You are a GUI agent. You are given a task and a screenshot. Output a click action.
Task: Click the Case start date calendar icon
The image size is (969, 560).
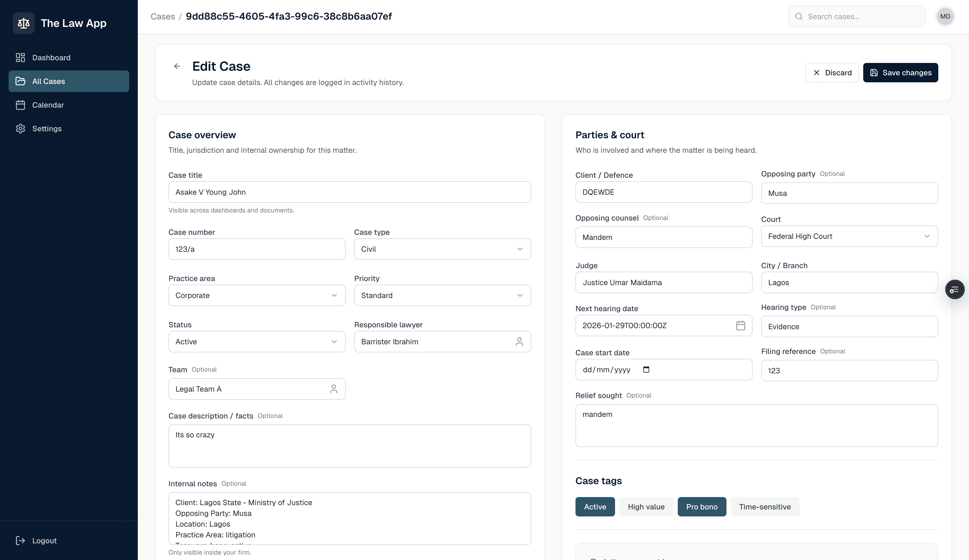tap(646, 369)
